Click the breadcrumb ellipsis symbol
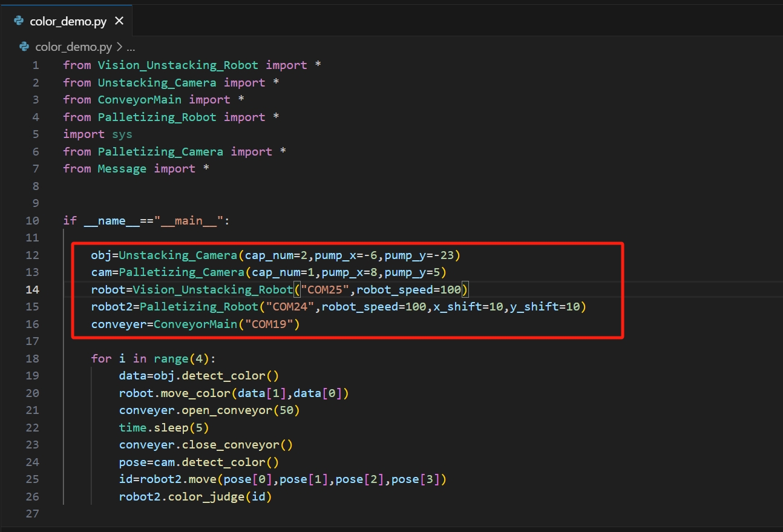The image size is (783, 532). [x=130, y=47]
